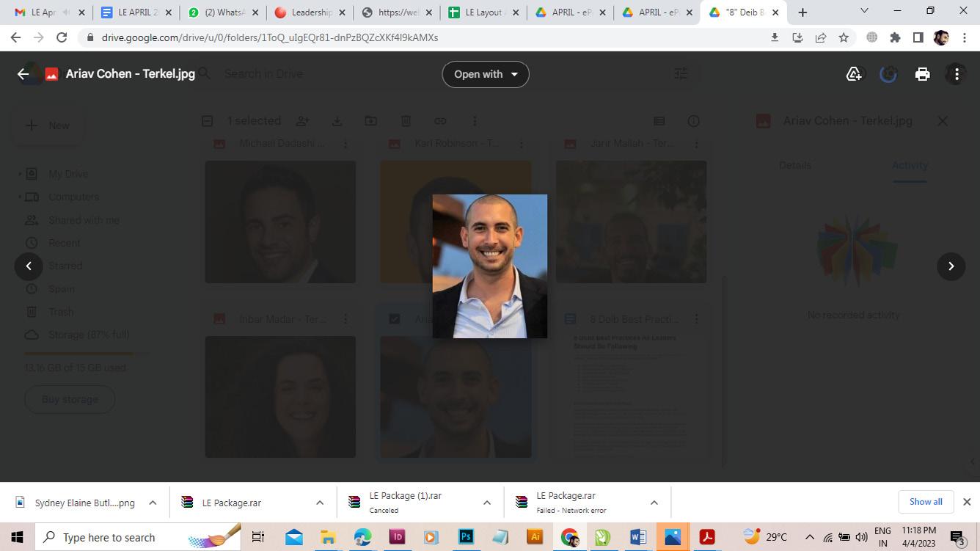Click Show all downloads

(x=926, y=502)
